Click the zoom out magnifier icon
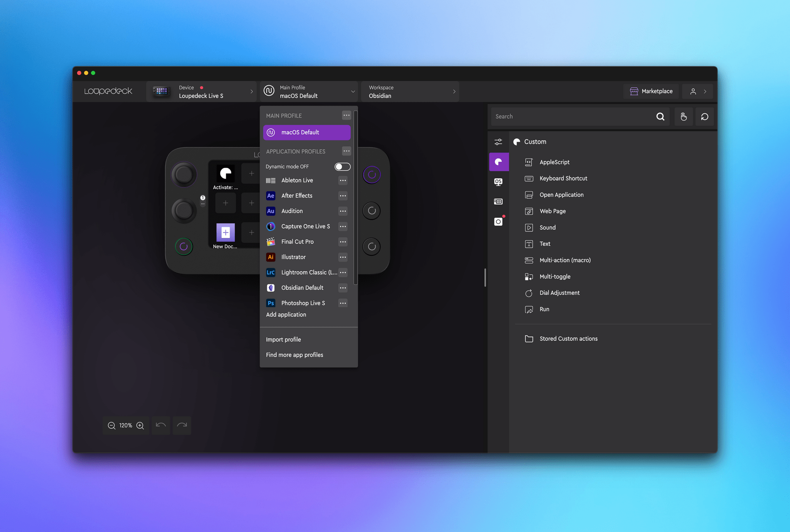 (x=111, y=425)
